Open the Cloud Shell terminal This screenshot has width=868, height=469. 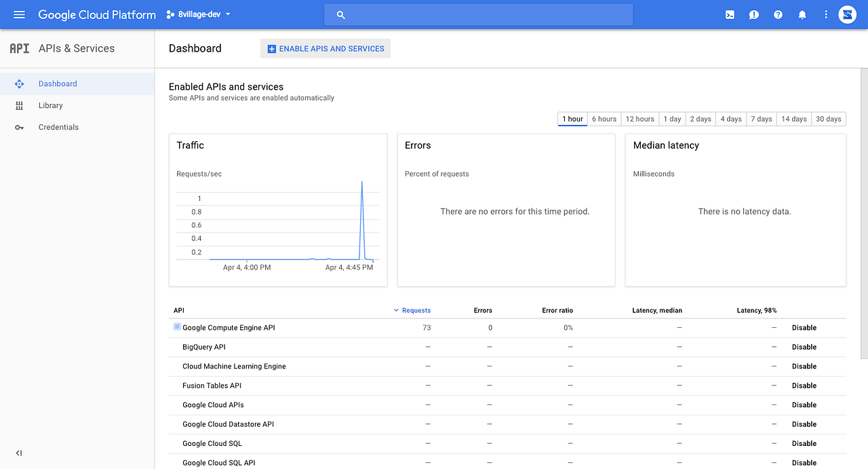729,14
